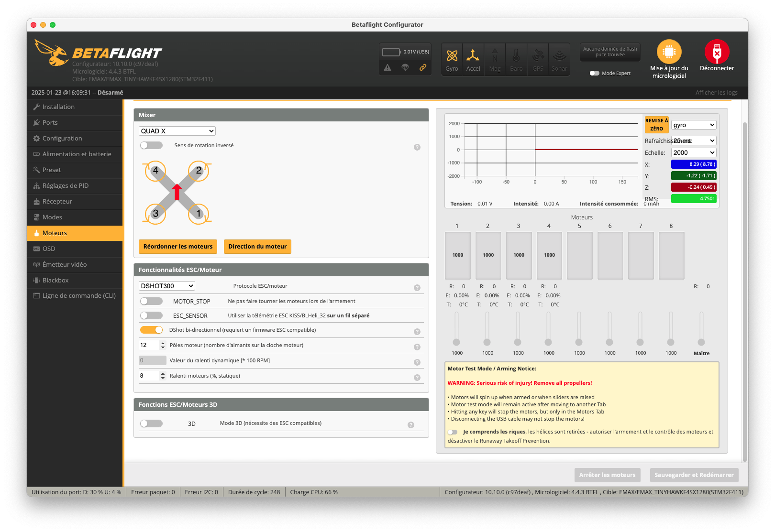775x532 pixels.
Task: Click the Mag sensor icon
Action: [495, 59]
